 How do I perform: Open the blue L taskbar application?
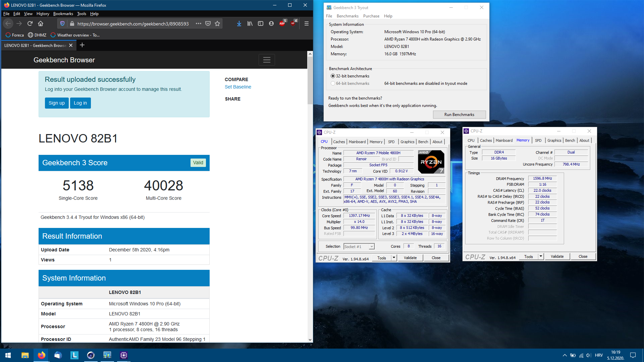pyautogui.click(x=74, y=355)
